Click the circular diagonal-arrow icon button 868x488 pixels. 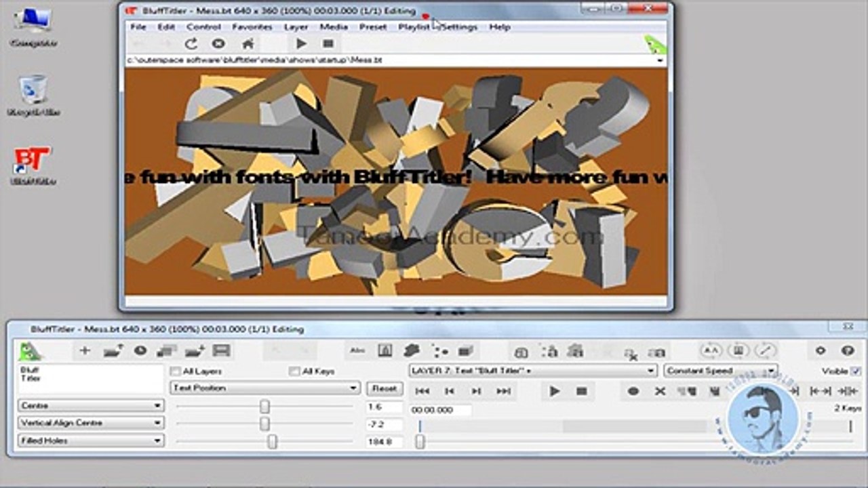click(765, 350)
